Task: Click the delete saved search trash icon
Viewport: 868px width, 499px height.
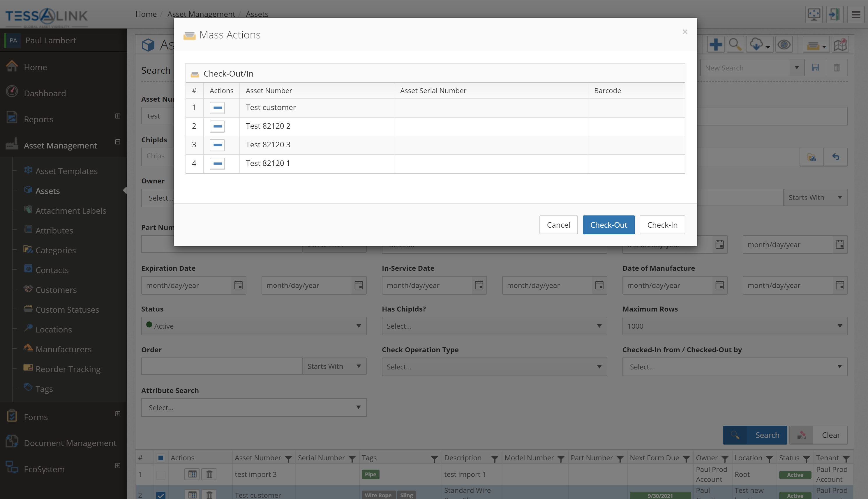Action: (x=837, y=68)
